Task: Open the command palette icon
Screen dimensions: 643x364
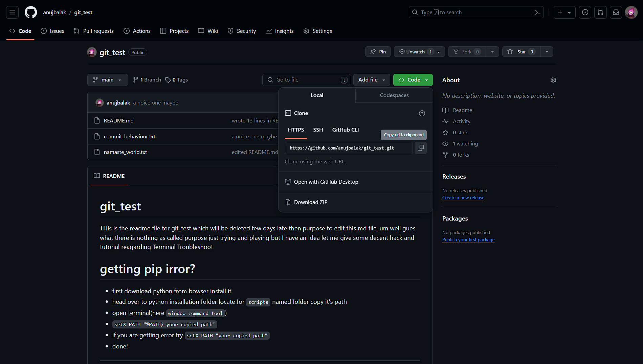Action: [538, 12]
